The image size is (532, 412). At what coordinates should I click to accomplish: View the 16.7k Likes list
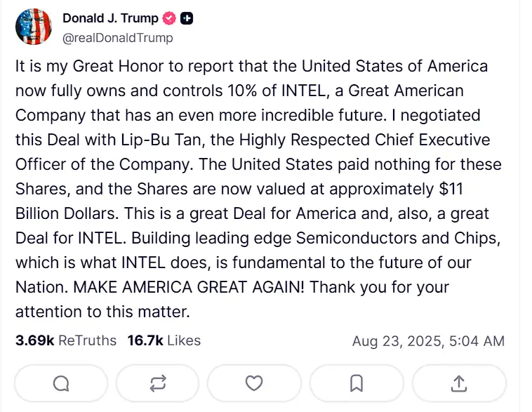pos(164,340)
